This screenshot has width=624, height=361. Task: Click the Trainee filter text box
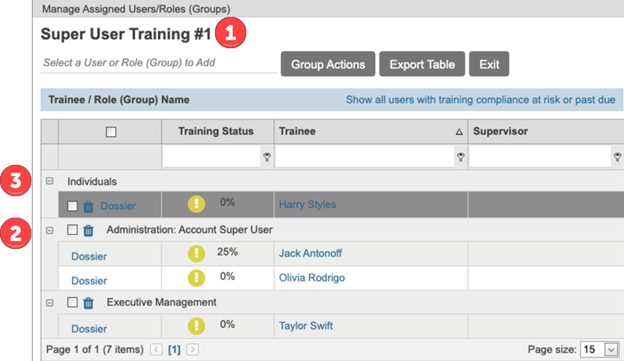coord(365,157)
